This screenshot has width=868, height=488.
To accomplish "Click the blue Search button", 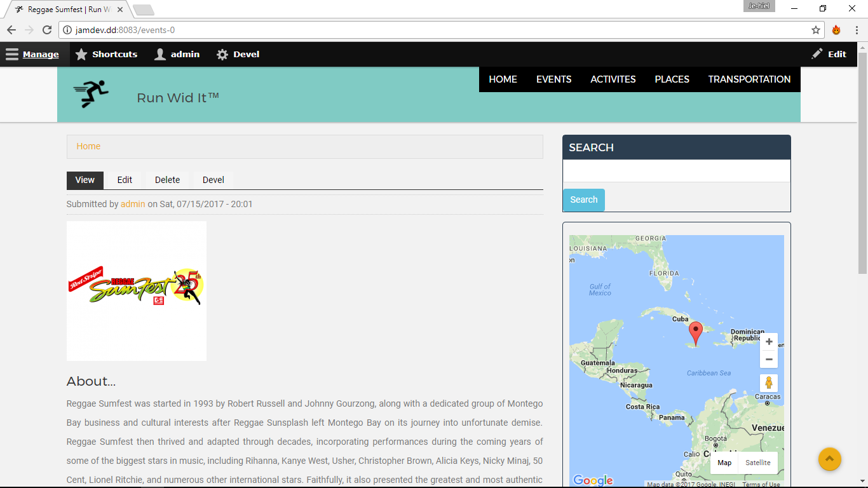I will tap(583, 200).
